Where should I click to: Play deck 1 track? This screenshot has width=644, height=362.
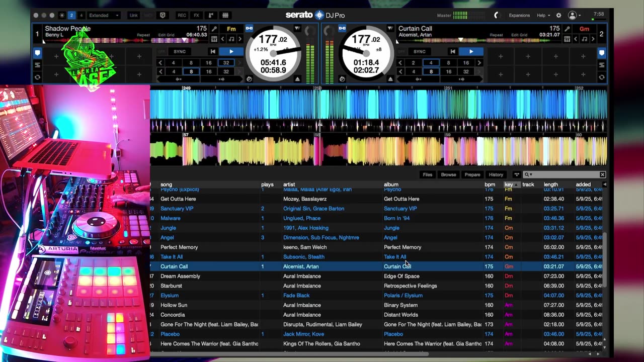pyautogui.click(x=231, y=51)
